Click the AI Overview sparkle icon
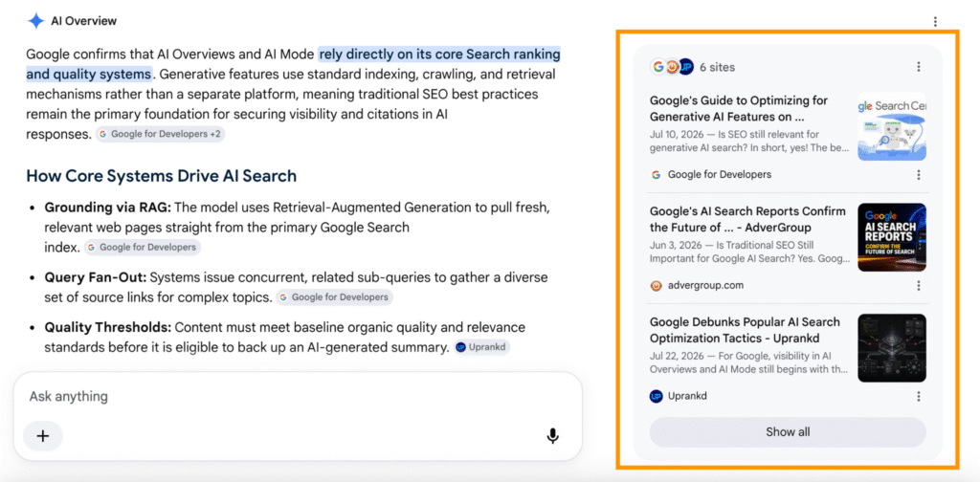Image resolution: width=980 pixels, height=482 pixels. 35,21
